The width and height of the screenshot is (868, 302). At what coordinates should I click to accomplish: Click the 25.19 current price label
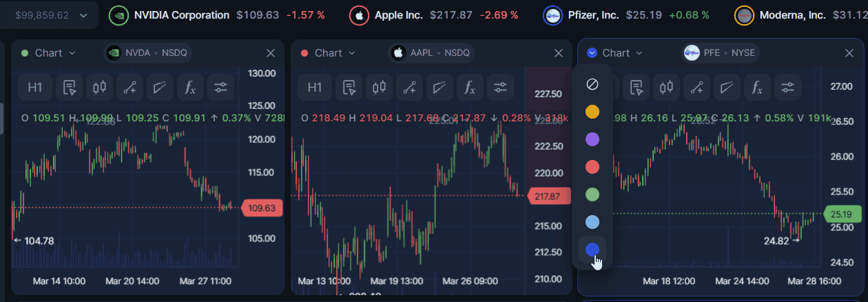tap(843, 214)
